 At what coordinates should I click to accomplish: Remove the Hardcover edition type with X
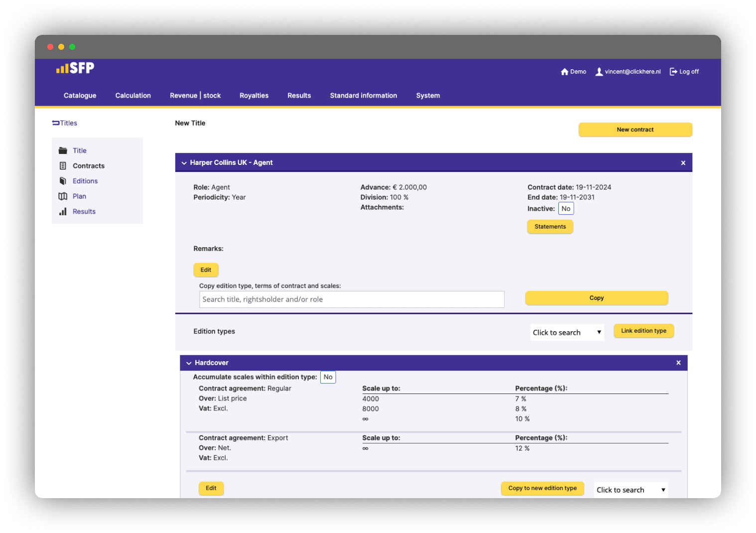click(678, 363)
